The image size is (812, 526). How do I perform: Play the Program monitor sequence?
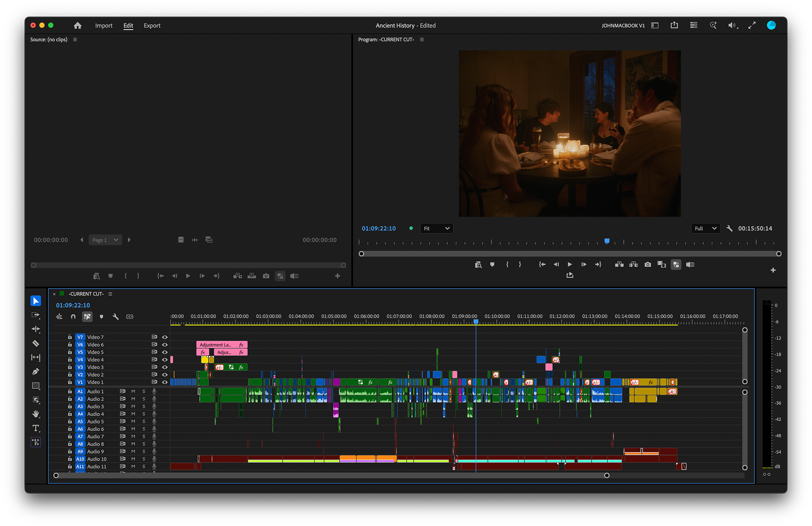click(x=570, y=264)
